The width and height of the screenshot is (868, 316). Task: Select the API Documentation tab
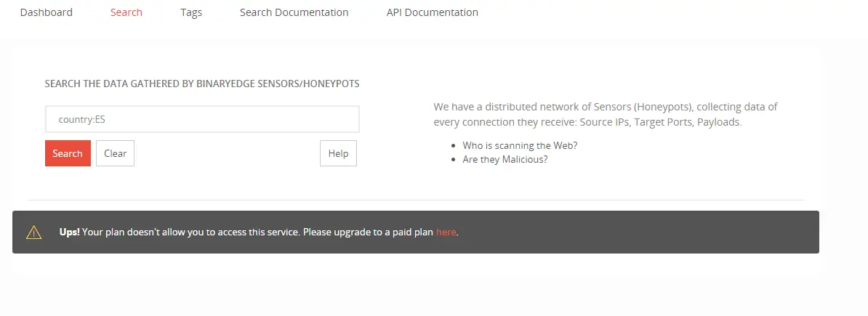[432, 12]
